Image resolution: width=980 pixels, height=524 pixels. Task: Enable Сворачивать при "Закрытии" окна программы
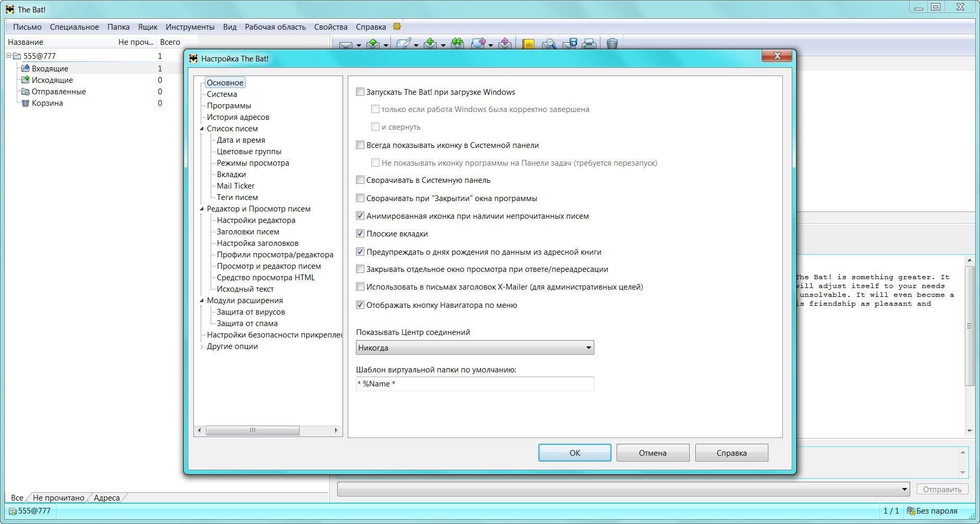point(360,198)
